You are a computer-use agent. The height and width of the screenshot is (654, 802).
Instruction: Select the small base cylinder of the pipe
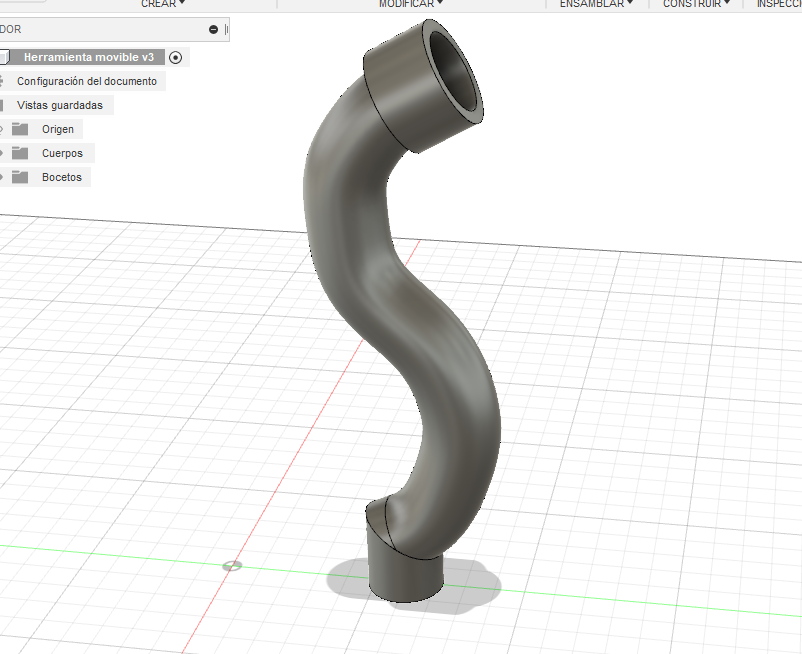point(406,575)
